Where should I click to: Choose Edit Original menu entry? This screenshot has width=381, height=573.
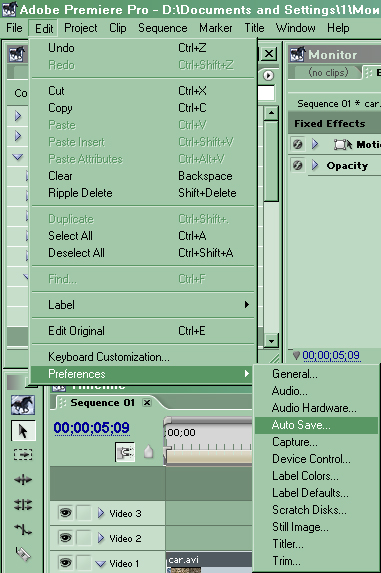pyautogui.click(x=143, y=331)
